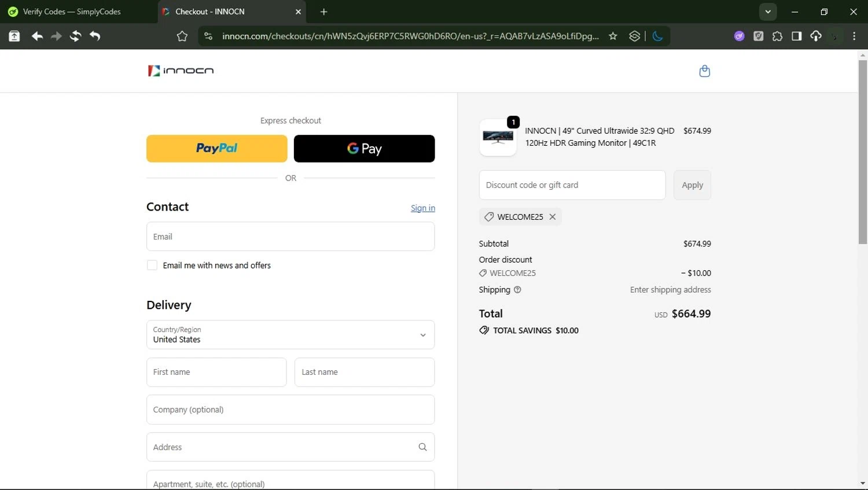Click the site information icon in address bar
The image size is (868, 490).
point(208,36)
